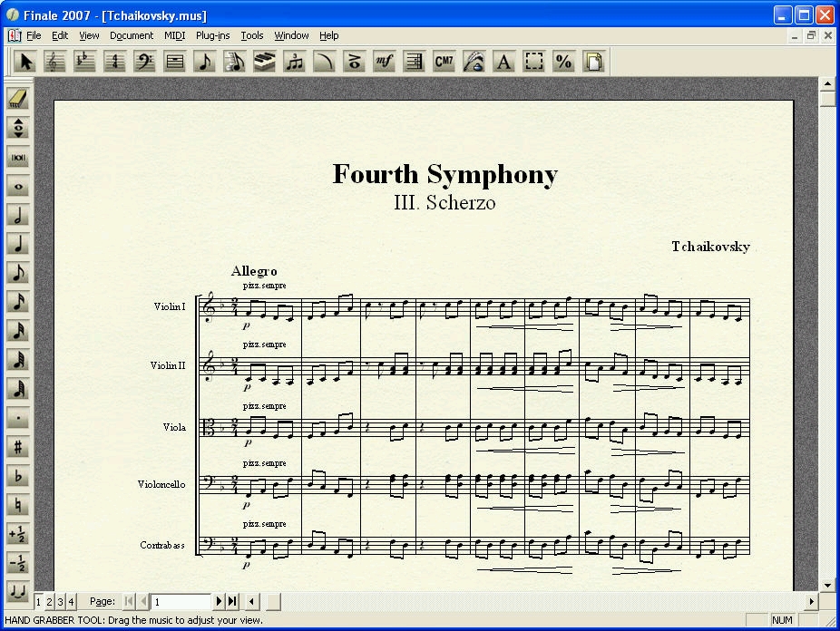The width and height of the screenshot is (840, 631).
Task: Pick the Time Signature tool
Action: (114, 62)
